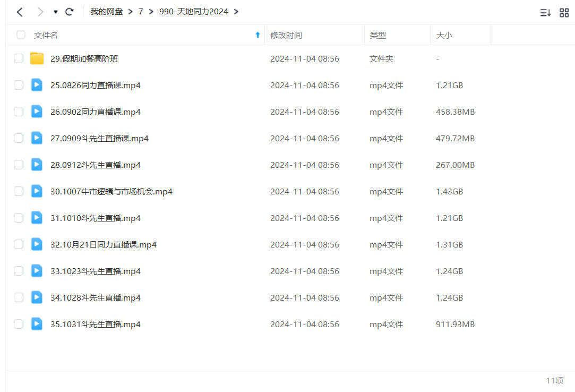Select file name 30.1007牛市逻辑与市场机会.mp4
575x392 pixels.
coord(111,192)
